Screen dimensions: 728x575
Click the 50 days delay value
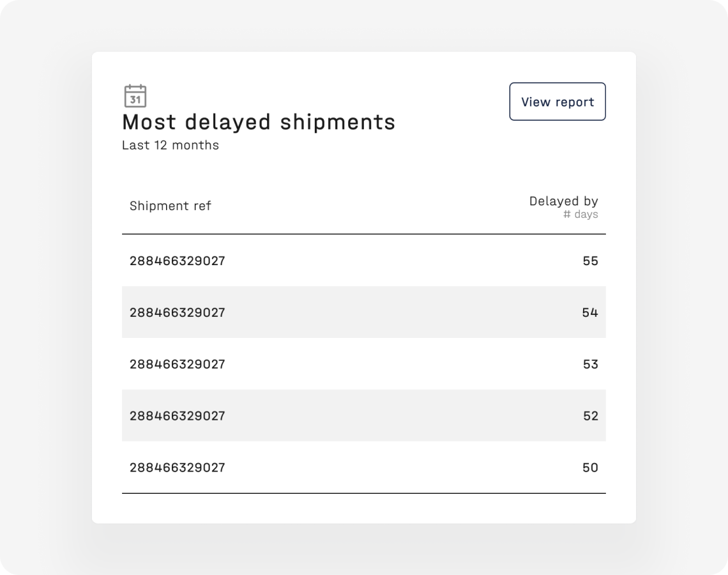[x=590, y=467]
